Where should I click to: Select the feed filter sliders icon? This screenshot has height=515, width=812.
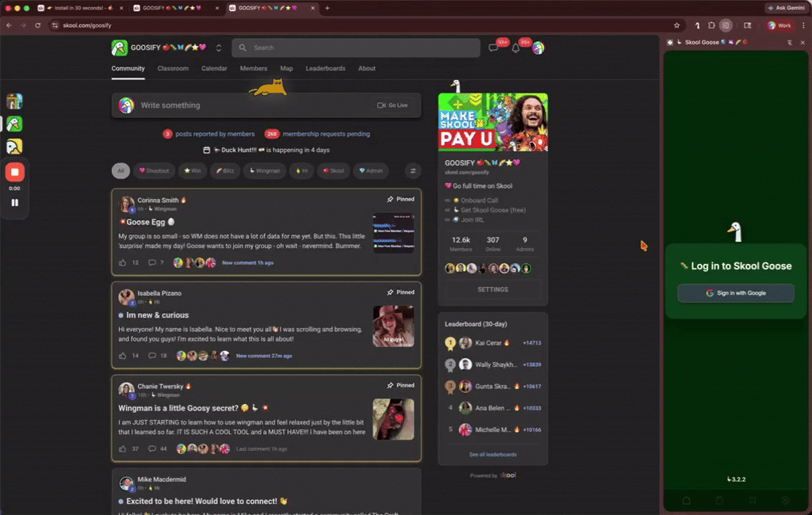413,170
